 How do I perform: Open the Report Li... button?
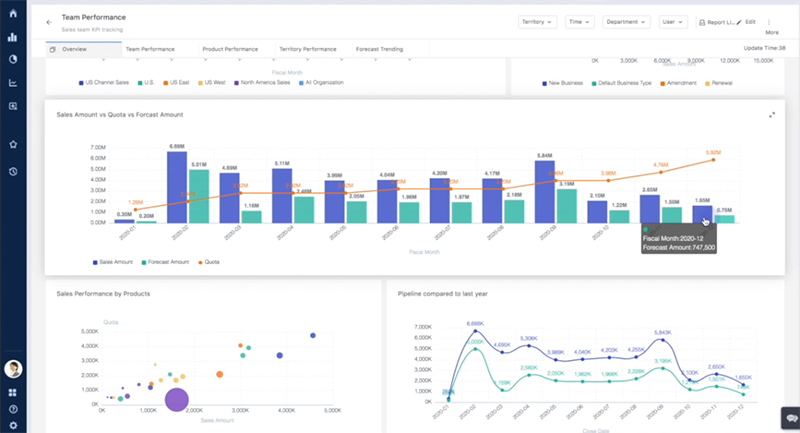(716, 22)
